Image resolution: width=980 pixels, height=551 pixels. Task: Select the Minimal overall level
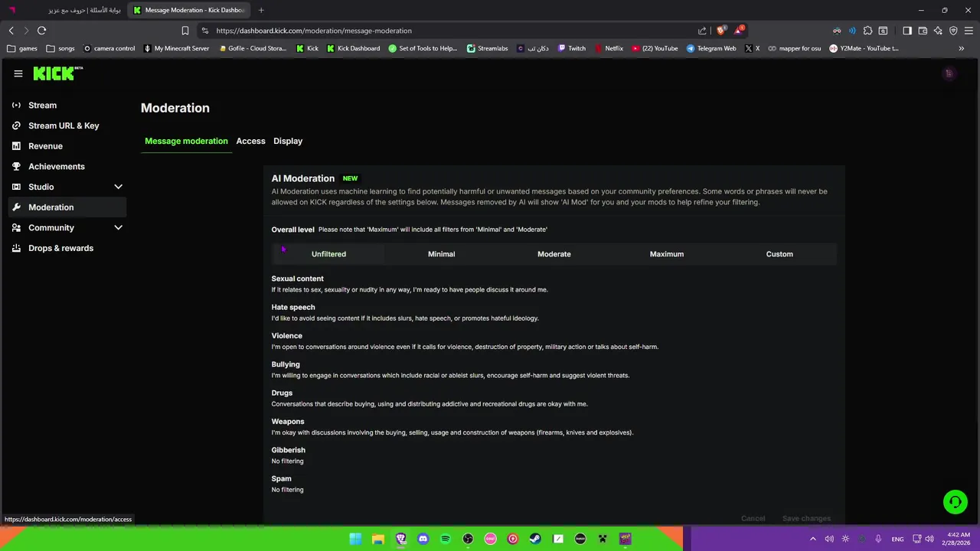click(441, 254)
